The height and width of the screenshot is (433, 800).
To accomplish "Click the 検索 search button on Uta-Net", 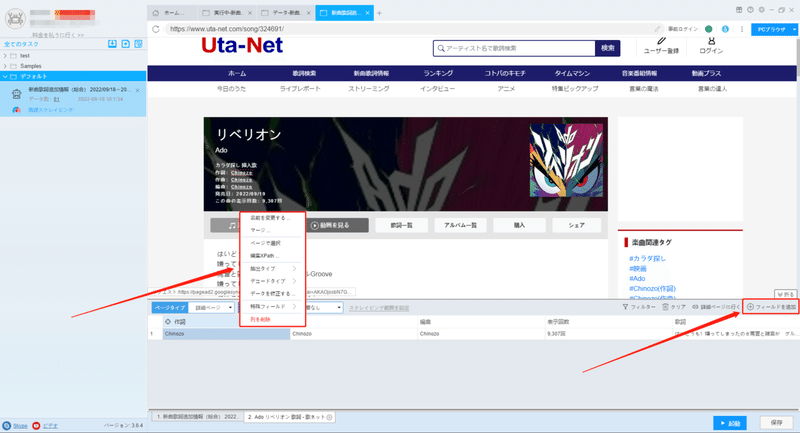I will (x=608, y=48).
